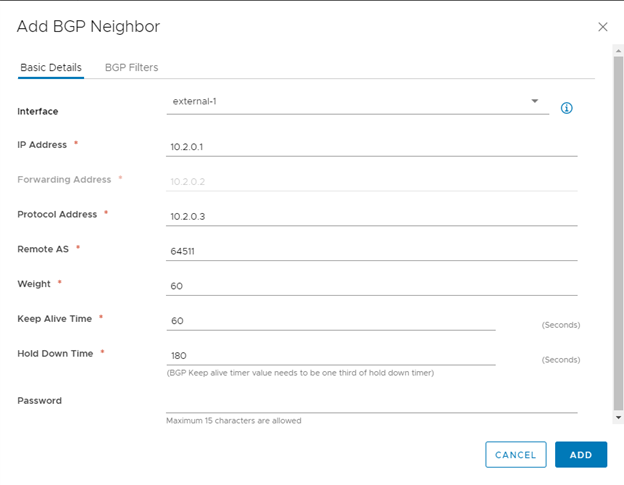Click the CANCEL button
This screenshot has height=485, width=624.
(515, 454)
